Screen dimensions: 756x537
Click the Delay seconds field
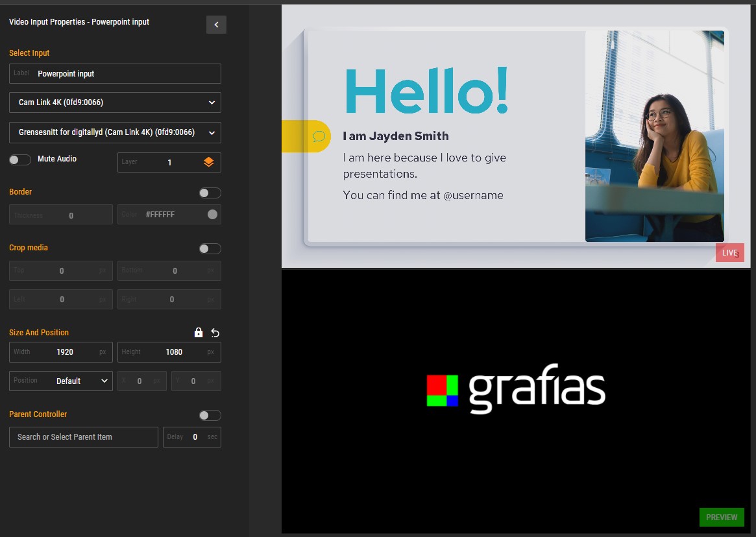click(194, 437)
